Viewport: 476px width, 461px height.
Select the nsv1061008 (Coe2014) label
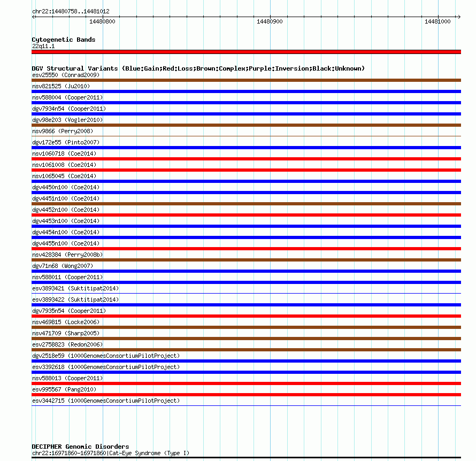(x=64, y=165)
